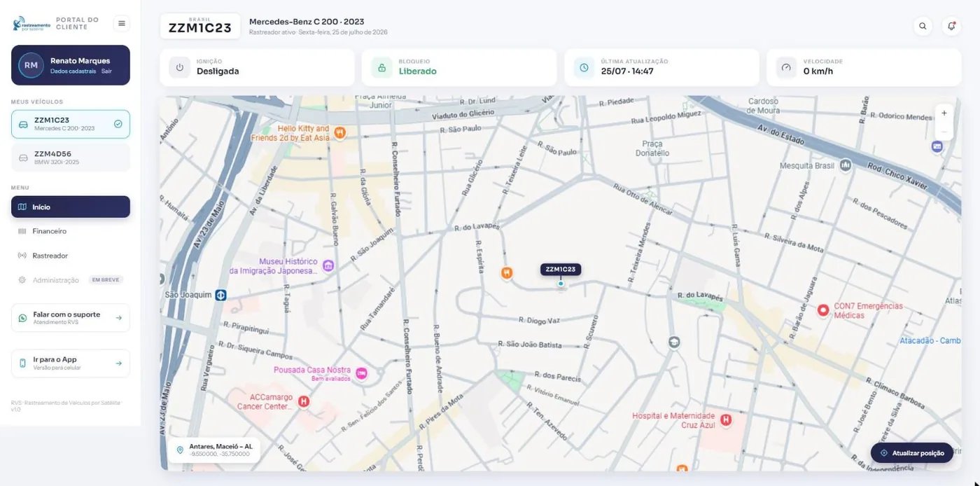Open Falar com o suporte button

pyautogui.click(x=71, y=318)
